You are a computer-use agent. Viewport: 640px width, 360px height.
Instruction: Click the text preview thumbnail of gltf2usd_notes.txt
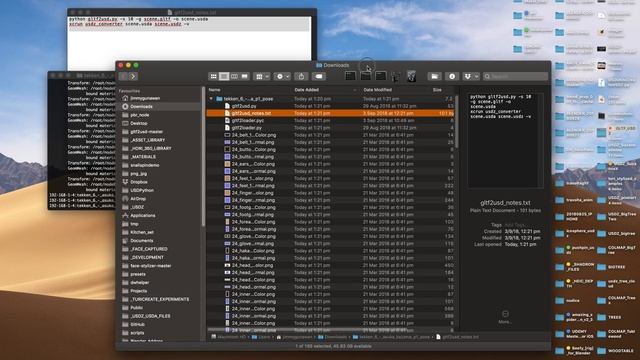click(x=505, y=140)
